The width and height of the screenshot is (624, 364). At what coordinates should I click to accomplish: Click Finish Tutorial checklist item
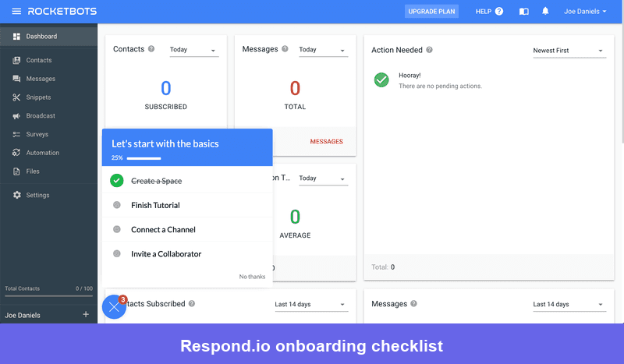[x=187, y=205]
